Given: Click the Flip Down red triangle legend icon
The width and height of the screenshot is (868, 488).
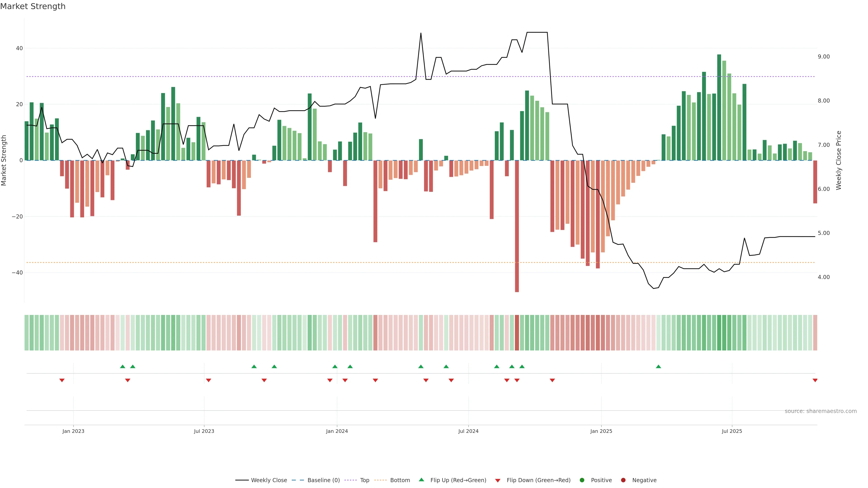Looking at the screenshot, I should point(498,481).
